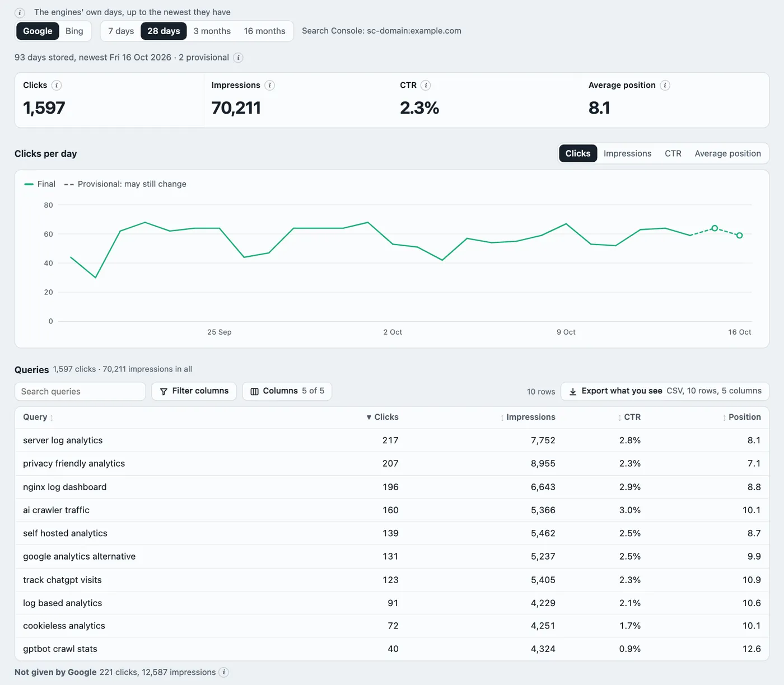Click the provisional data point at 16 Oct

pyautogui.click(x=740, y=236)
